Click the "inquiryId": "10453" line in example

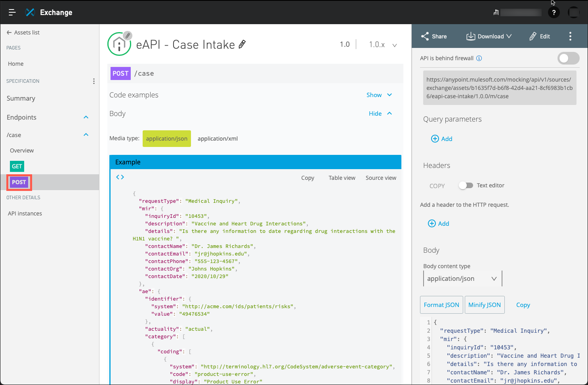177,216
